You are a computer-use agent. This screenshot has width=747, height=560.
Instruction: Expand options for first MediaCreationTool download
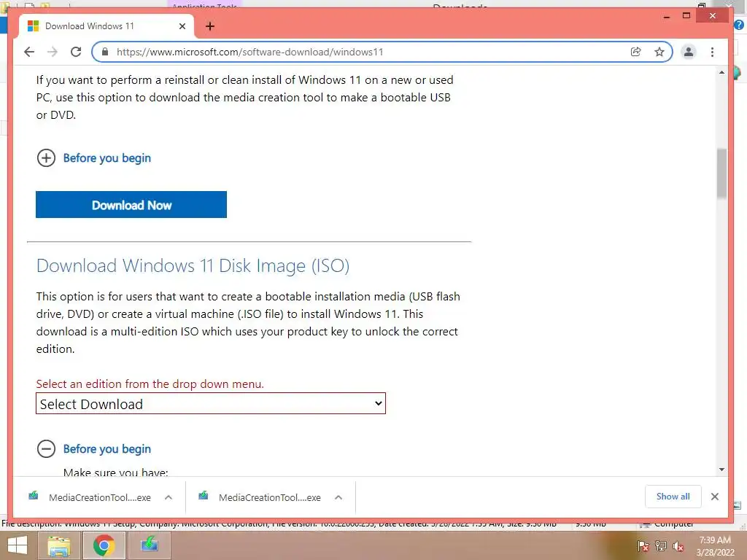tap(169, 497)
